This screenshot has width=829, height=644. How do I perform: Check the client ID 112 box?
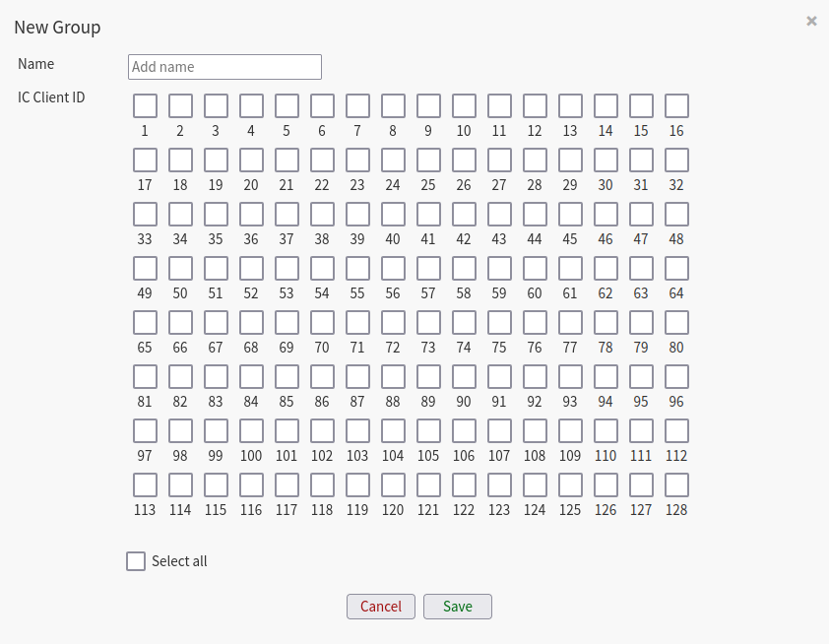coord(676,431)
